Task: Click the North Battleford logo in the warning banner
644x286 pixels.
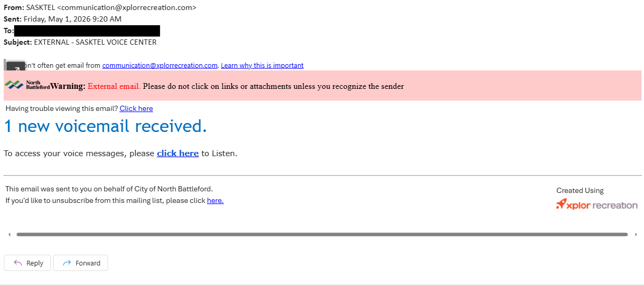Action: 27,85
